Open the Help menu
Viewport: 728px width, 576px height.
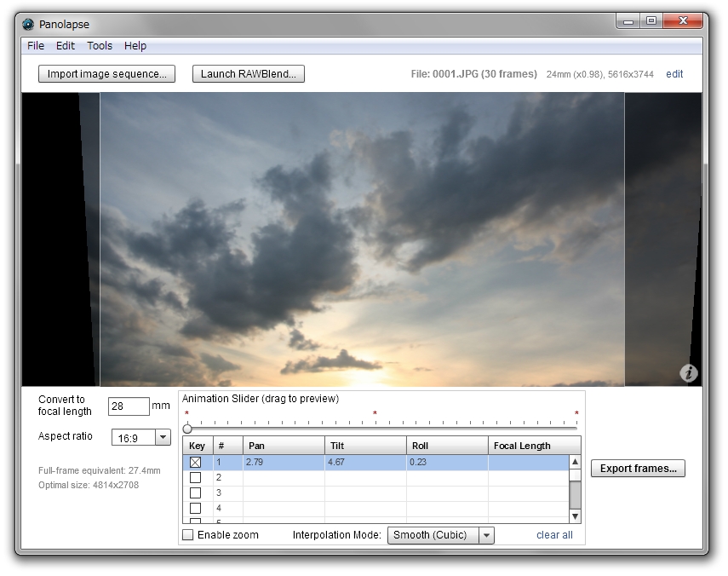[134, 46]
